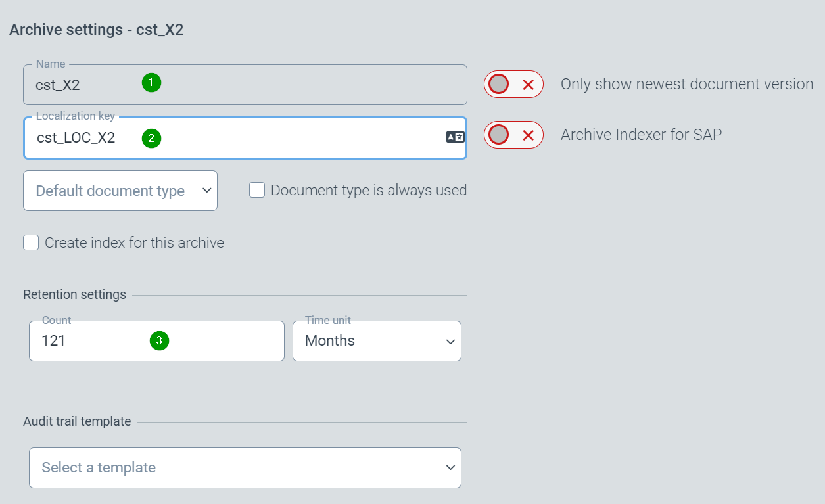Open the Default document type dropdown

120,190
